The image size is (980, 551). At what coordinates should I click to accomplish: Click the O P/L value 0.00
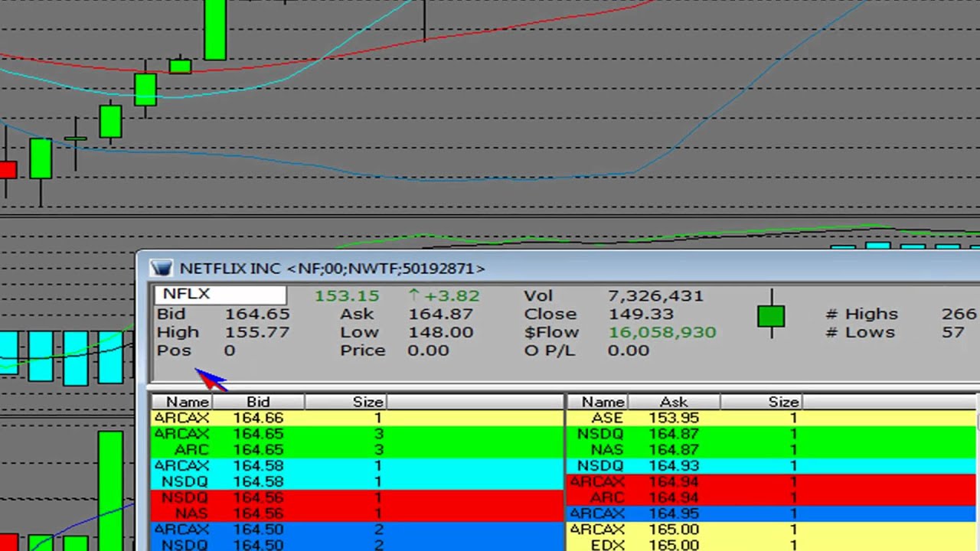pyautogui.click(x=629, y=350)
